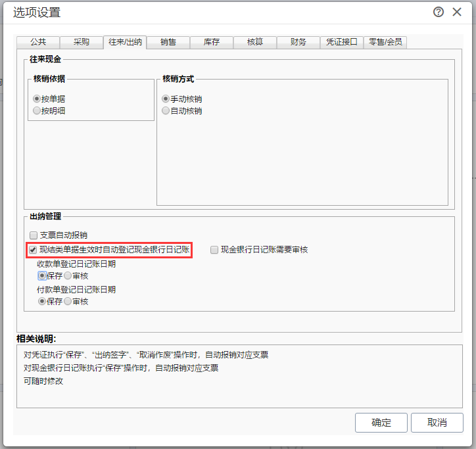
Task: Select 按单据 radio option
Action: pyautogui.click(x=36, y=99)
